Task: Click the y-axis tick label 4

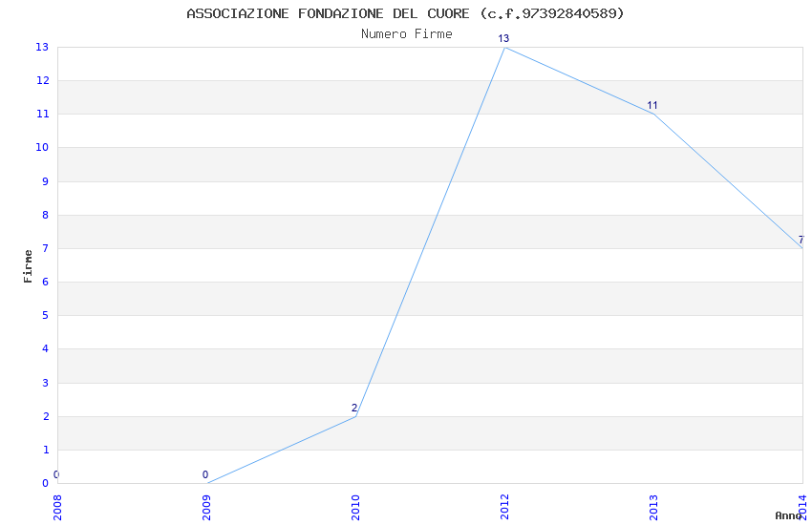Action: 46,349
